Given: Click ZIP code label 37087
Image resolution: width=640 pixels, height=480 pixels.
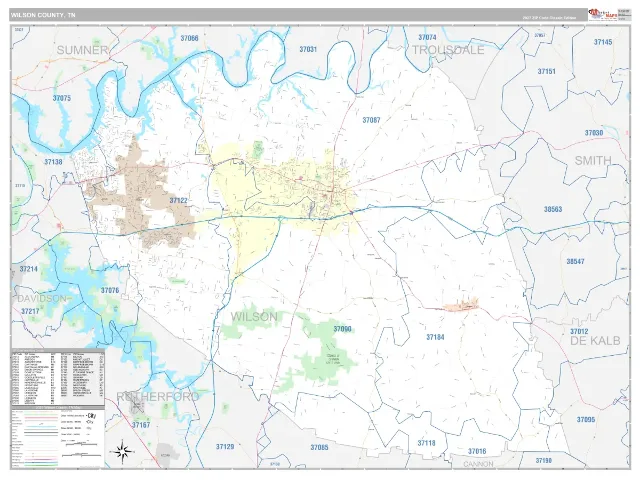Looking at the screenshot, I should [x=371, y=120].
